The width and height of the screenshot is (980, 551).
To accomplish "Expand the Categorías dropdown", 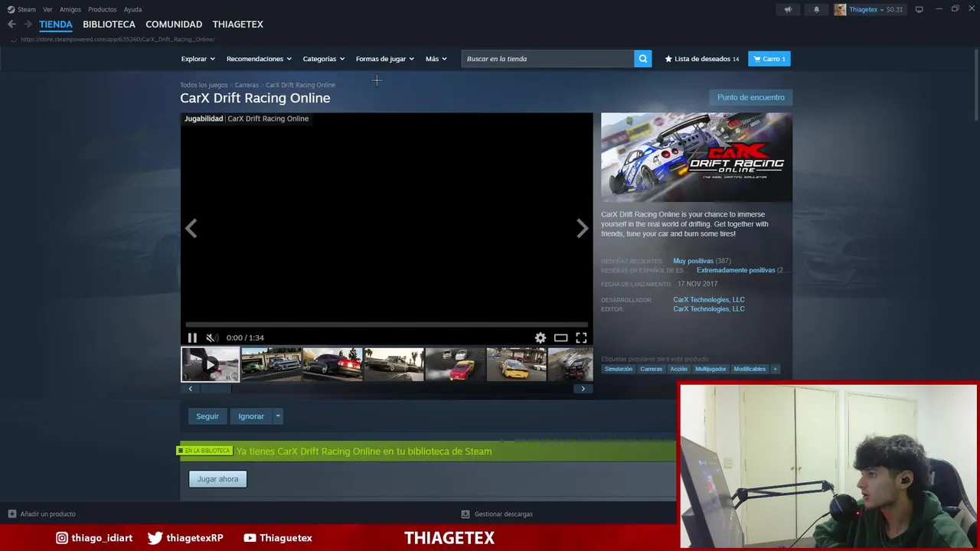I will (323, 59).
